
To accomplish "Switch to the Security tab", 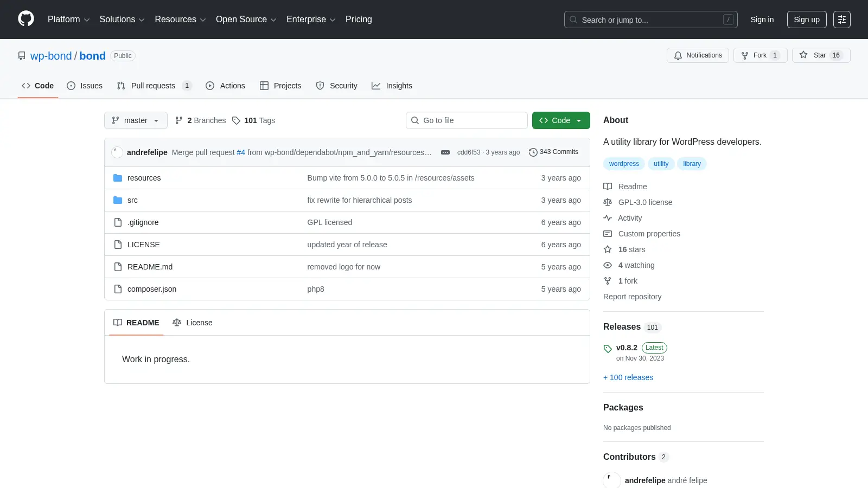I will tap(336, 86).
